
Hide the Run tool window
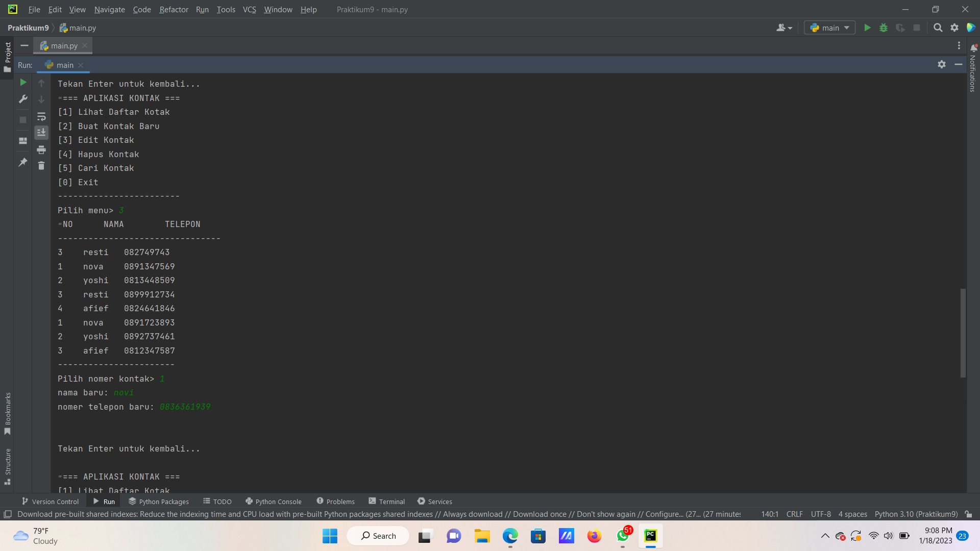(959, 64)
